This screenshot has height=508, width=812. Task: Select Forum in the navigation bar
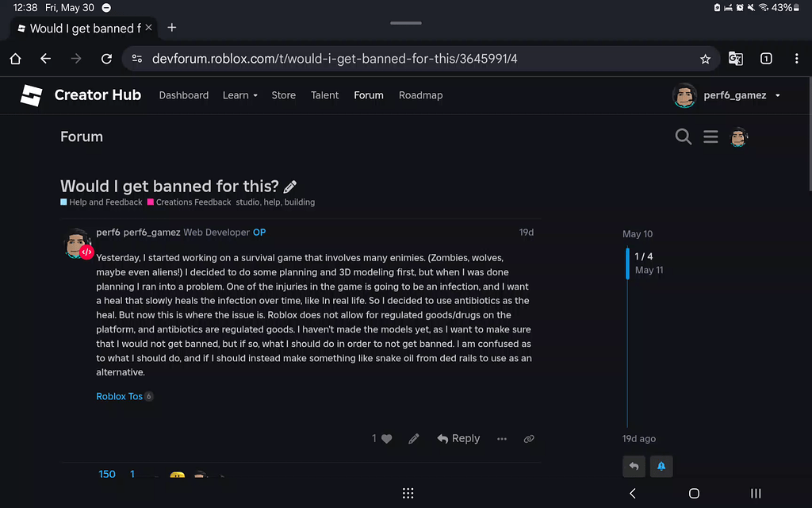click(368, 95)
